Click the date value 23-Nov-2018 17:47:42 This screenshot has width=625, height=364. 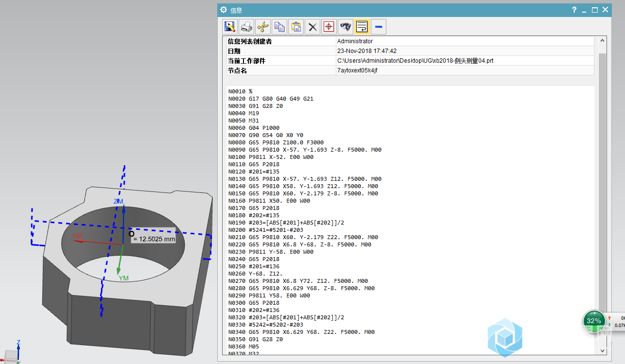367,51
